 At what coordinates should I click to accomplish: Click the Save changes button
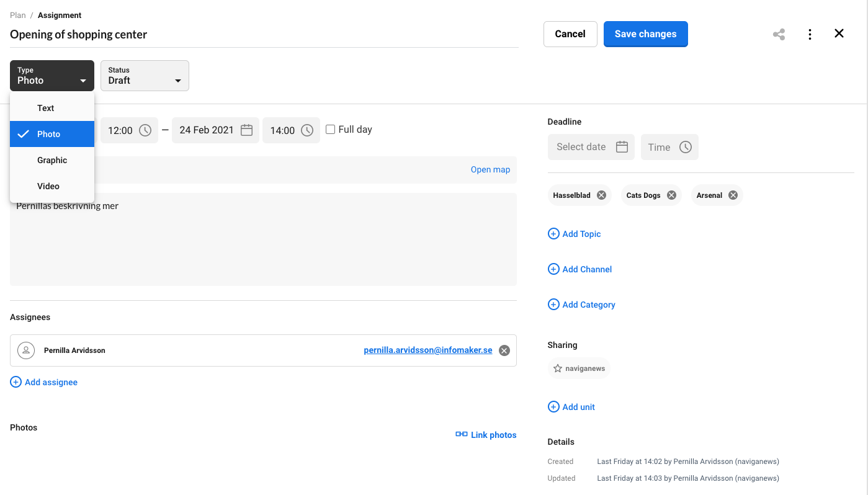click(645, 34)
